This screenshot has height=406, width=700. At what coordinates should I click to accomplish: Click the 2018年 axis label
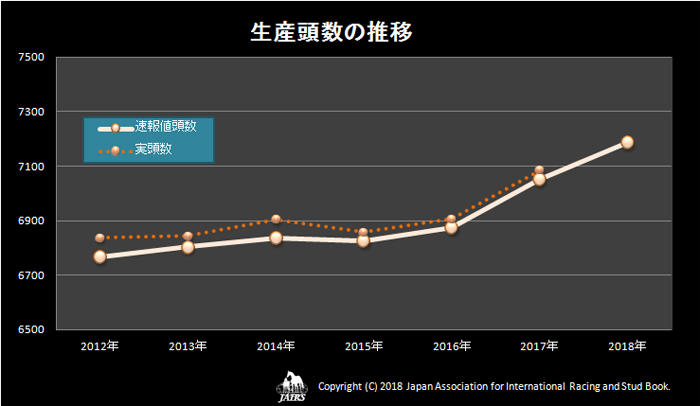pyautogui.click(x=627, y=346)
